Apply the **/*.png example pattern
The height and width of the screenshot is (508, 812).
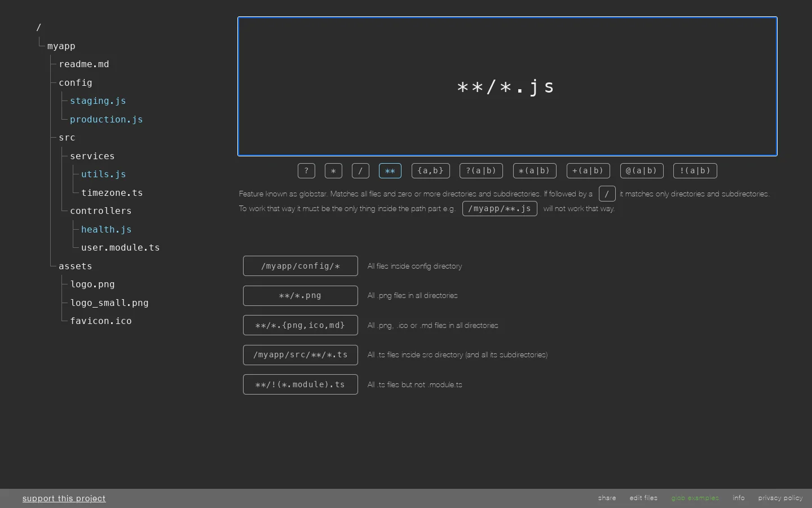coord(301,295)
